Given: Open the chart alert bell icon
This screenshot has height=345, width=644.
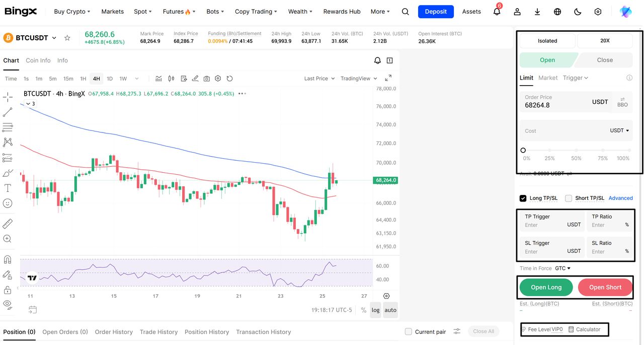Looking at the screenshot, I should coord(377,60).
